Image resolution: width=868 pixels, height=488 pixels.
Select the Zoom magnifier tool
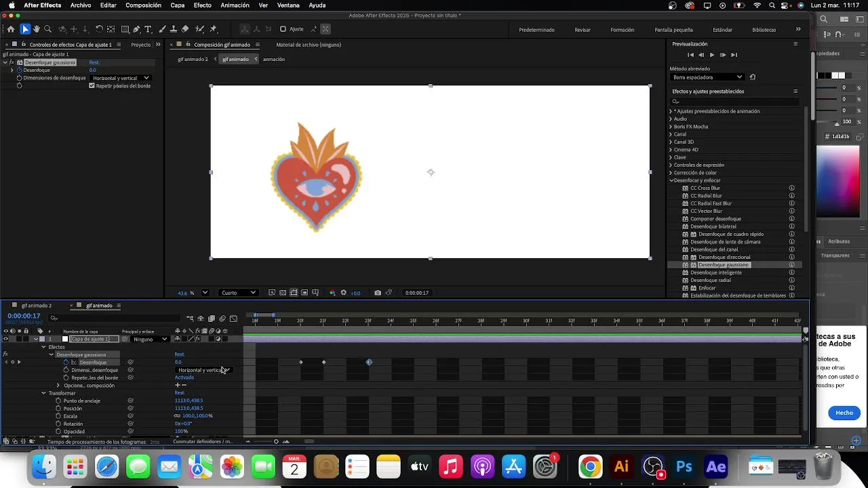[x=47, y=29]
